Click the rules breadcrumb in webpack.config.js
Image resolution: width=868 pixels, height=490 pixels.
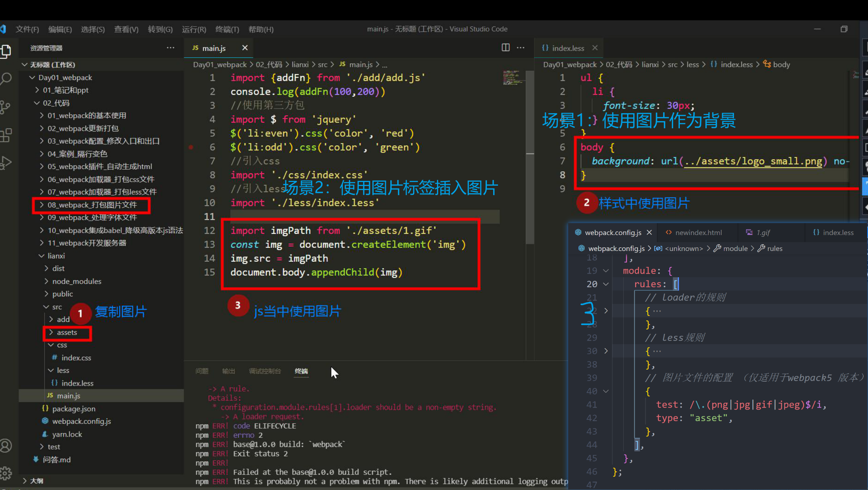click(774, 249)
